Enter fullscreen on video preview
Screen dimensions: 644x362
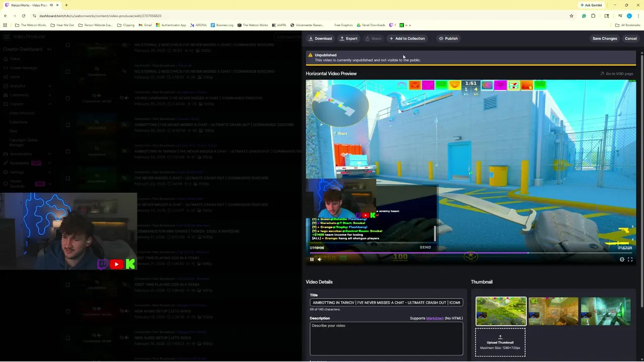(x=630, y=259)
